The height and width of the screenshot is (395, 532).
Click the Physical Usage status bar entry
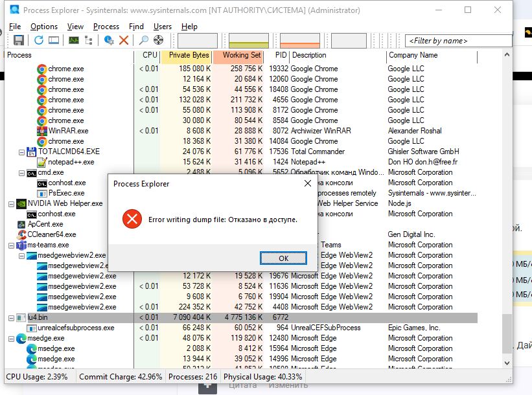[262, 377]
